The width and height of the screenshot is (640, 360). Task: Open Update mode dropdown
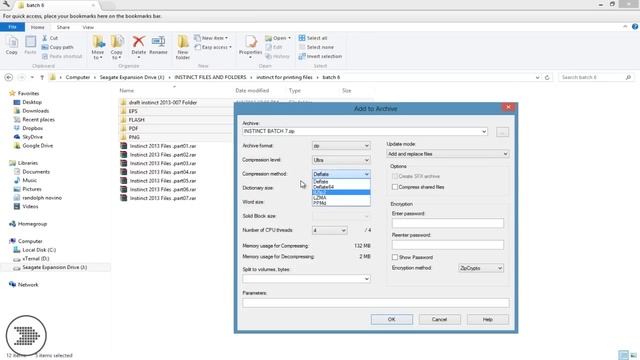[447, 154]
